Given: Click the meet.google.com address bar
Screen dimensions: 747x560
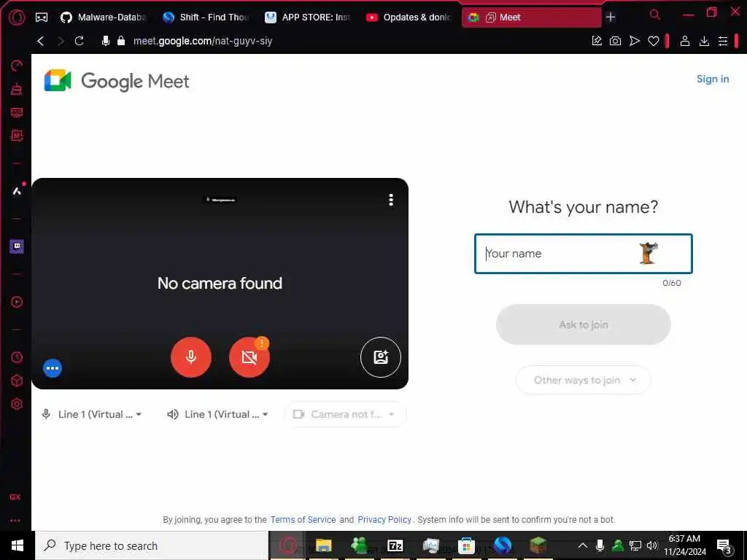Looking at the screenshot, I should (203, 41).
